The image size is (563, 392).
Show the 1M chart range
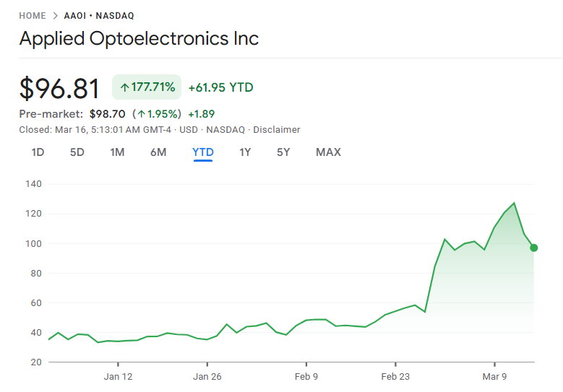[117, 152]
